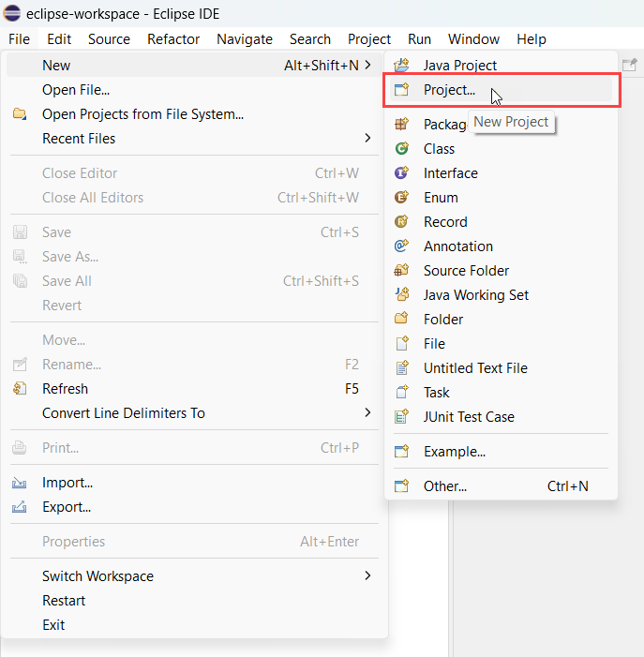644x657 pixels.
Task: Click the Switch Workspace label
Action: pos(97,576)
